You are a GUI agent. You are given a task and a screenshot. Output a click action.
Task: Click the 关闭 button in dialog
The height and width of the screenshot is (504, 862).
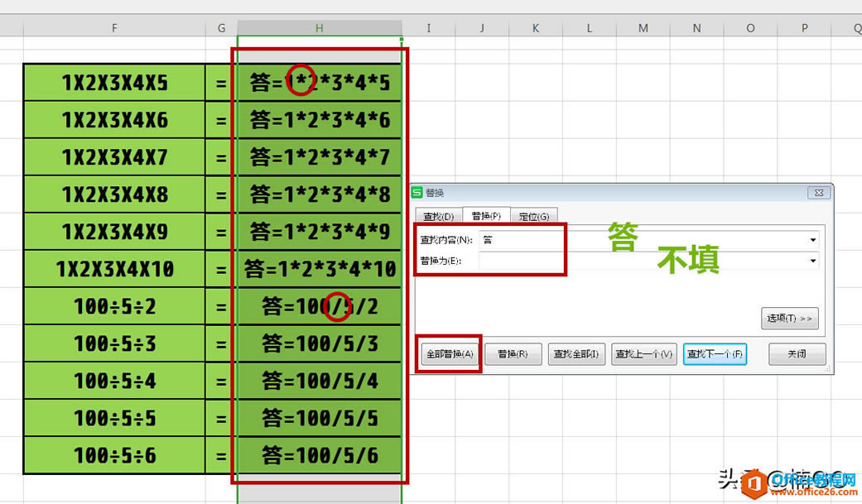(797, 354)
